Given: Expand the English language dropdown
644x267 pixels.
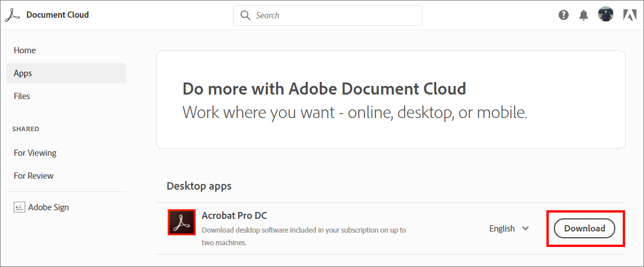Looking at the screenshot, I should (x=509, y=229).
